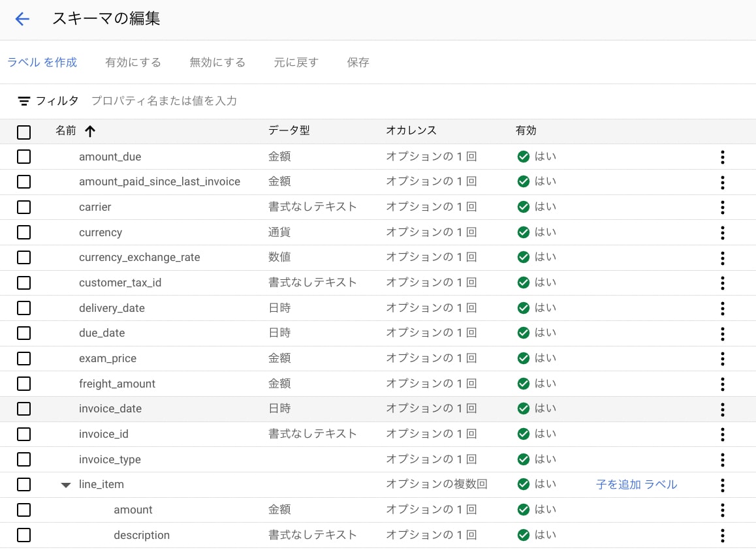This screenshot has height=552, width=756.
Task: Click the 名前 column header
Action: click(x=65, y=130)
